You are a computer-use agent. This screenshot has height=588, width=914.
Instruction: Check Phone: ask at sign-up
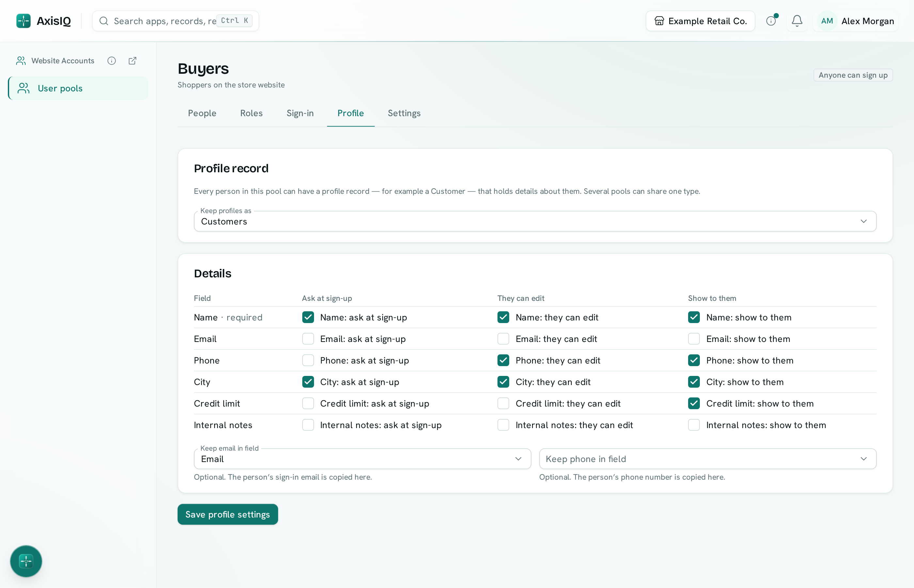(x=308, y=361)
